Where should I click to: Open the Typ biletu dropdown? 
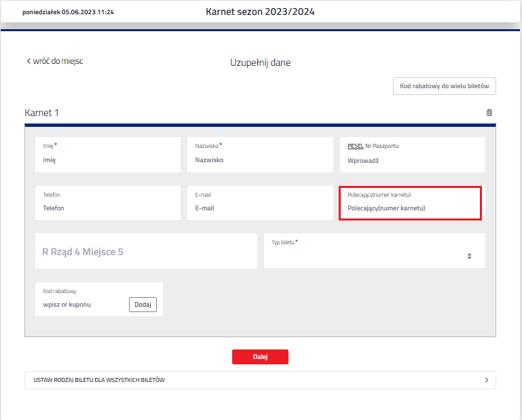click(374, 256)
